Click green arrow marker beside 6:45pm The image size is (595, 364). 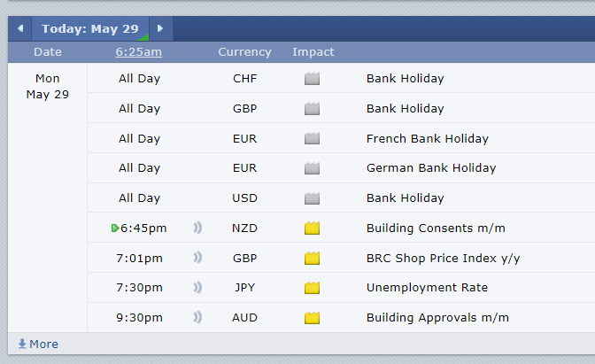(115, 228)
